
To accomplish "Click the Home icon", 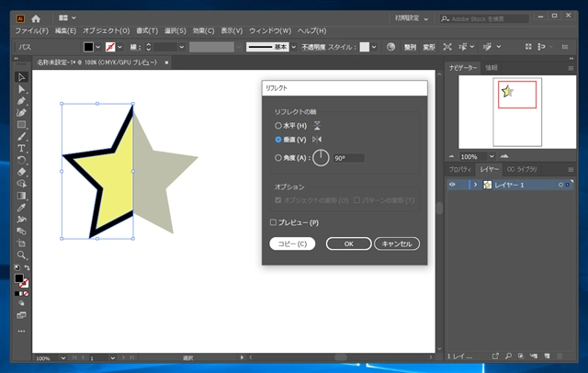I will click(x=36, y=18).
